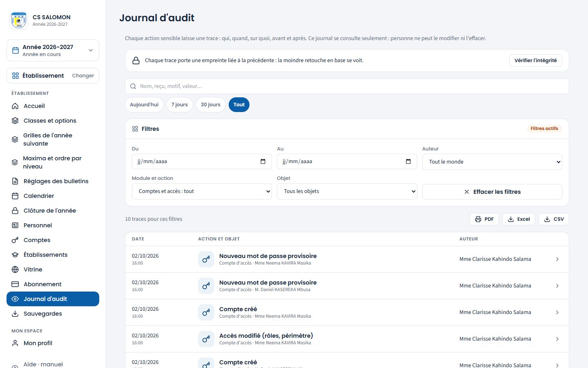This screenshot has width=588, height=368.
Task: Click the Filtres grid icon
Action: (x=135, y=129)
